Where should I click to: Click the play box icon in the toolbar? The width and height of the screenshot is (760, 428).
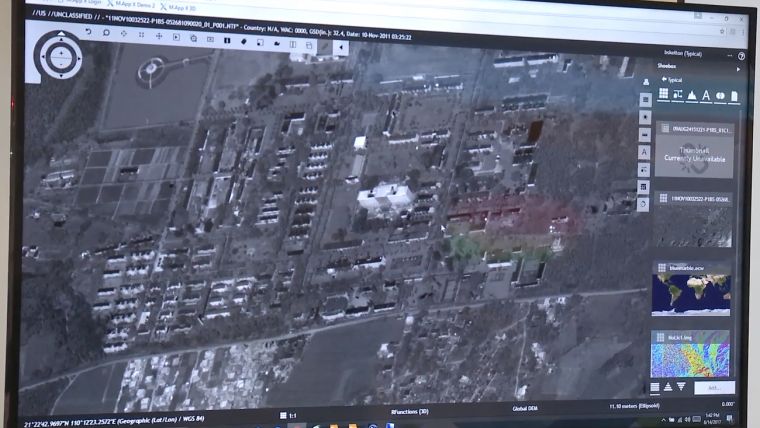176,37
